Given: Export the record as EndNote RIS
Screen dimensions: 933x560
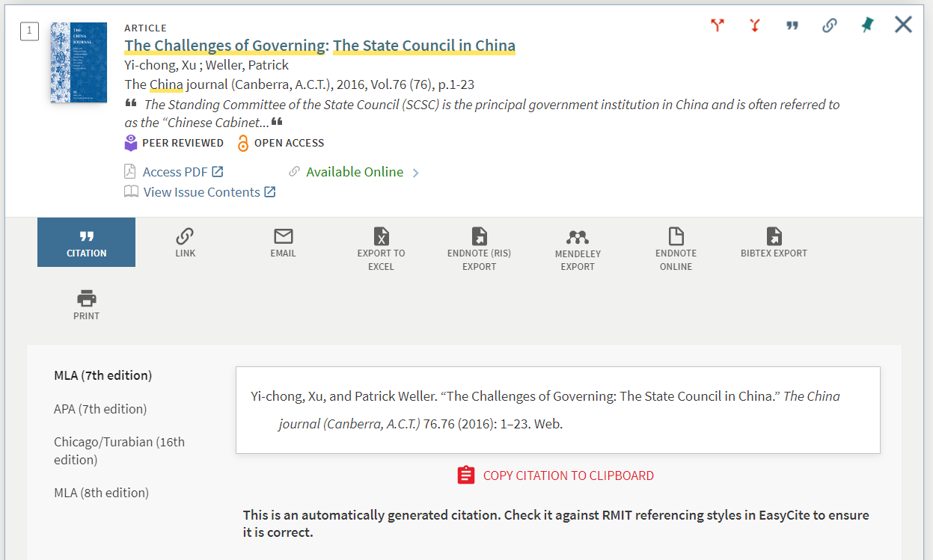Looking at the screenshot, I should [x=479, y=247].
